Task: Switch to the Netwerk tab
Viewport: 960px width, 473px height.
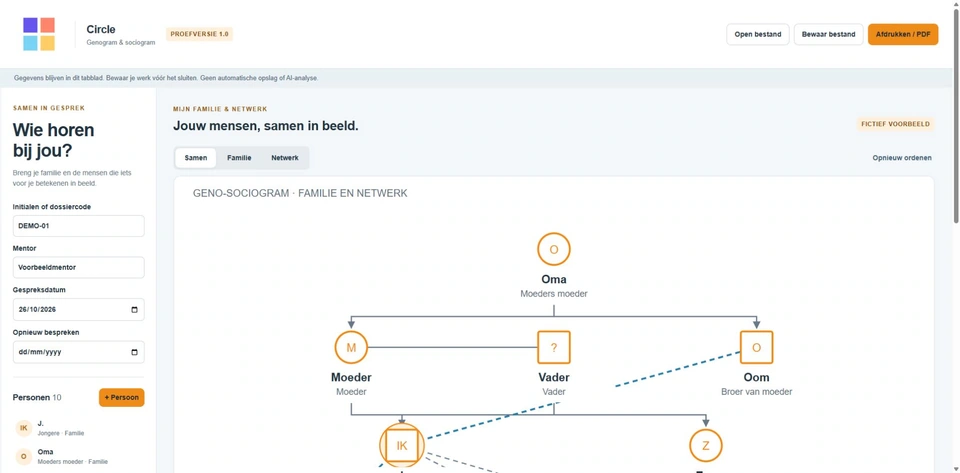Action: [x=285, y=158]
